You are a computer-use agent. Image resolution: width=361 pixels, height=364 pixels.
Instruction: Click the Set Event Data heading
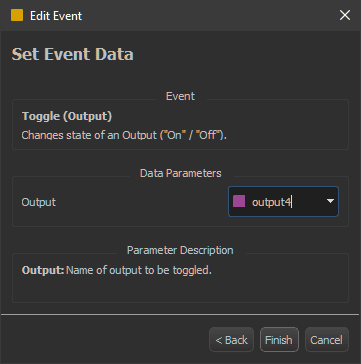click(x=73, y=55)
